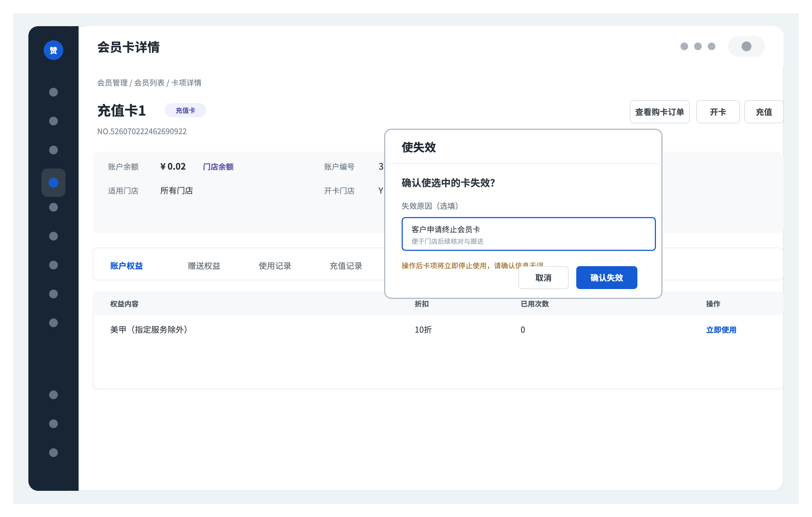Click the 失效原因（选填） label
The image size is (812, 517).
point(430,206)
